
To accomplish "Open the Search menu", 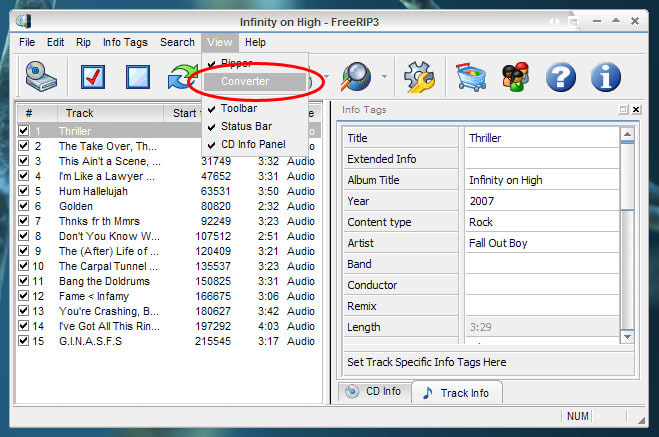I will coord(177,42).
